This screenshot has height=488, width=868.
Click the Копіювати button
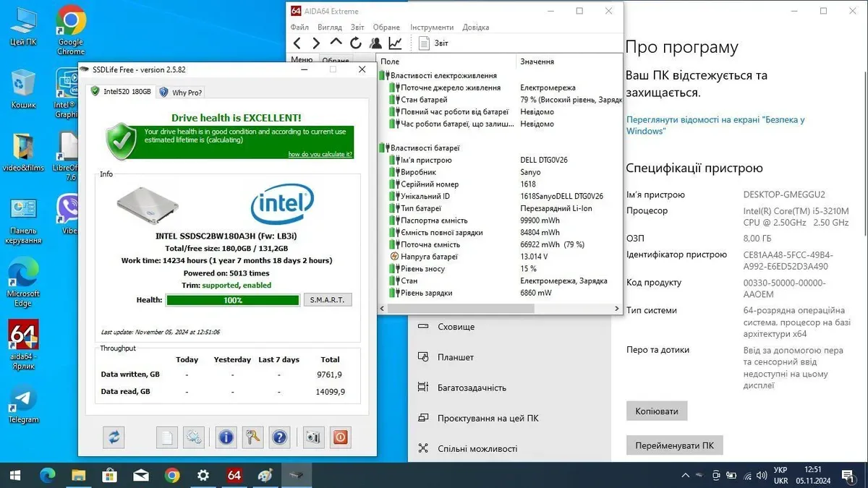(x=656, y=411)
